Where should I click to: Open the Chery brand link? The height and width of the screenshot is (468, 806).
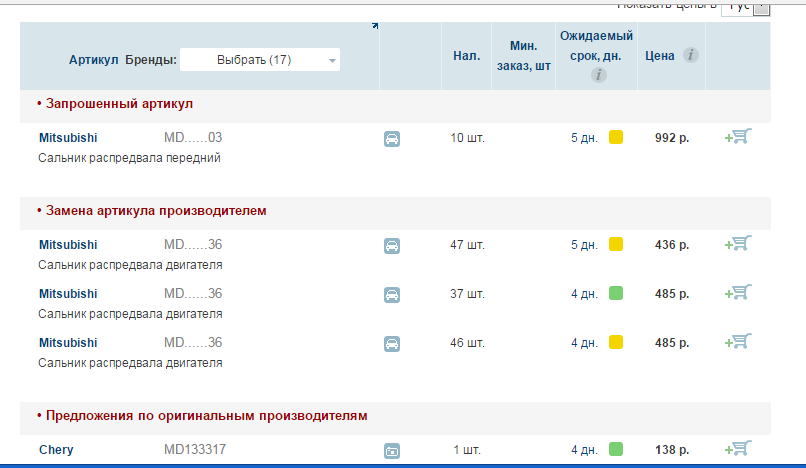[x=56, y=449]
